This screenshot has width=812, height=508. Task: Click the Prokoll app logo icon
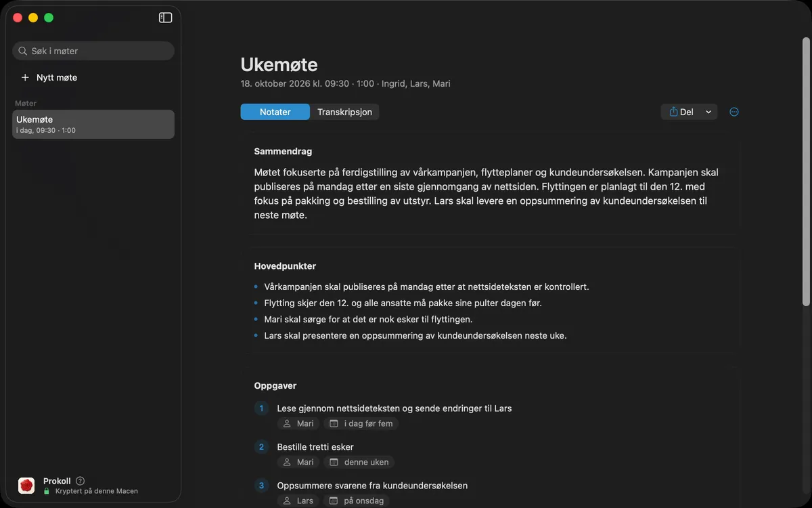click(x=26, y=485)
